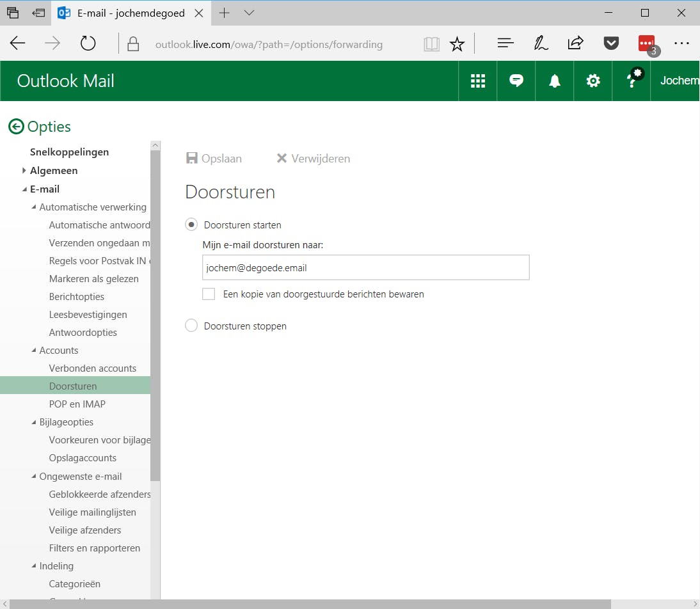The image size is (700, 609).
Task: Add page to favorites with star icon
Action: [x=457, y=44]
